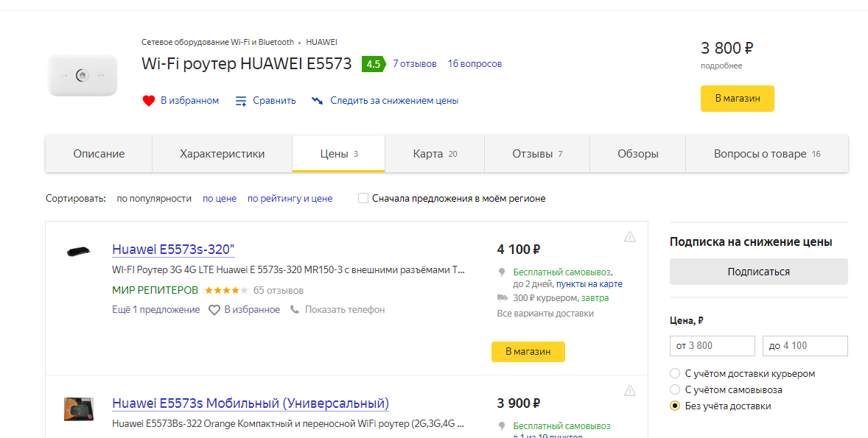Click Все варианты доставки link

coord(545,314)
